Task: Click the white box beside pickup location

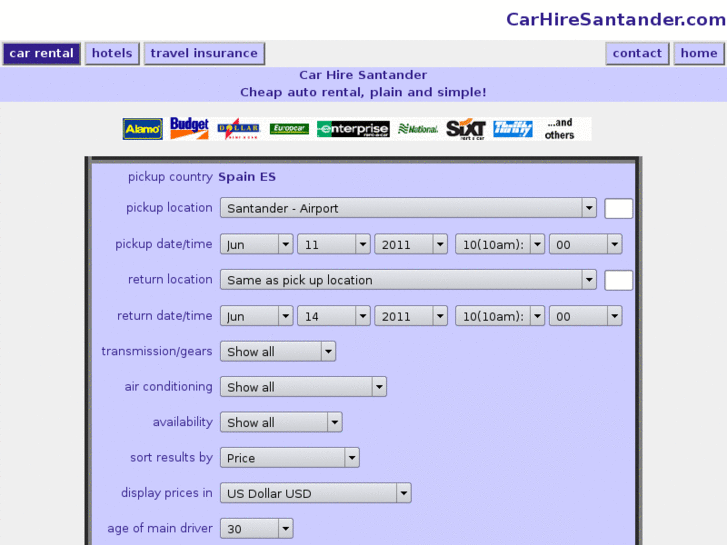Action: [619, 208]
